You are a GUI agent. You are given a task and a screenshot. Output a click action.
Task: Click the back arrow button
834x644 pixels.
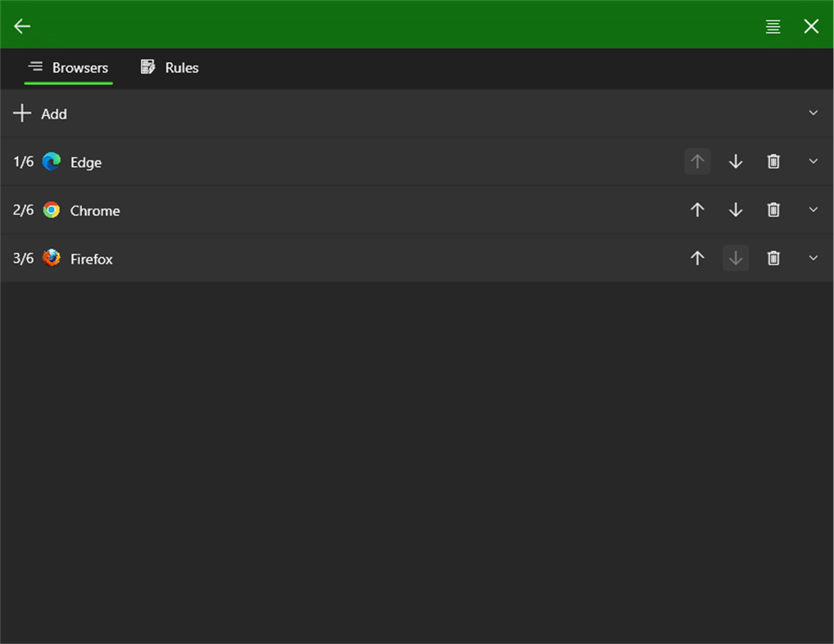(x=21, y=25)
